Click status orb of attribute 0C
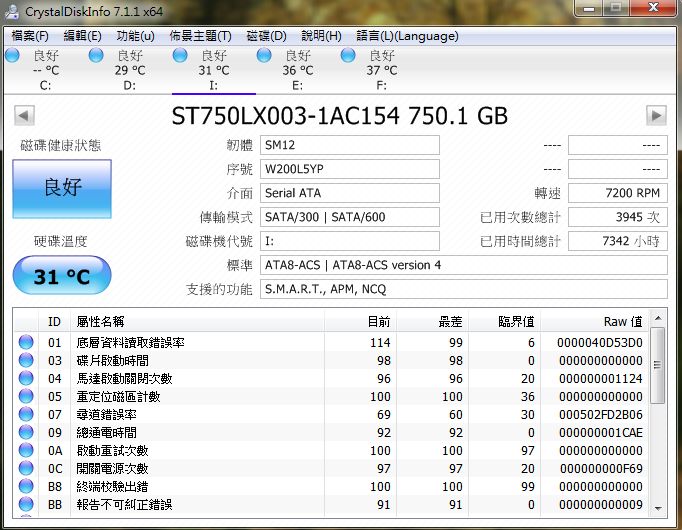Viewport: 682px width, 530px height. pos(26,469)
